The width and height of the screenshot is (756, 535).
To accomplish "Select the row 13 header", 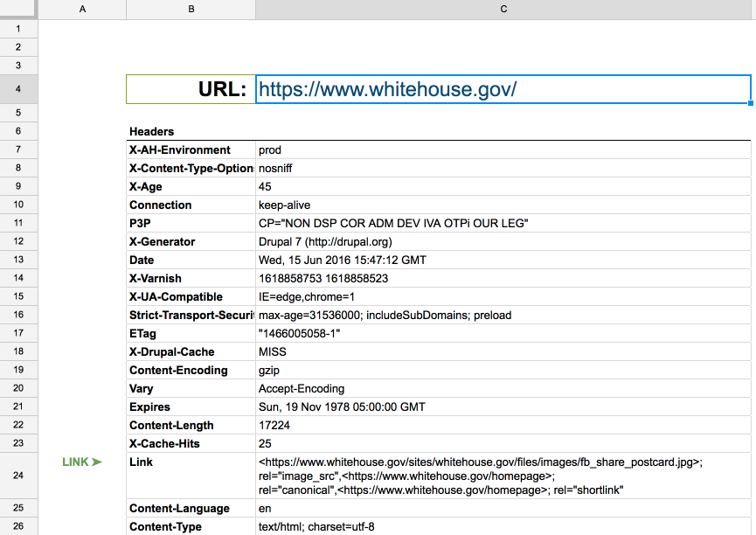I will pos(18,260).
